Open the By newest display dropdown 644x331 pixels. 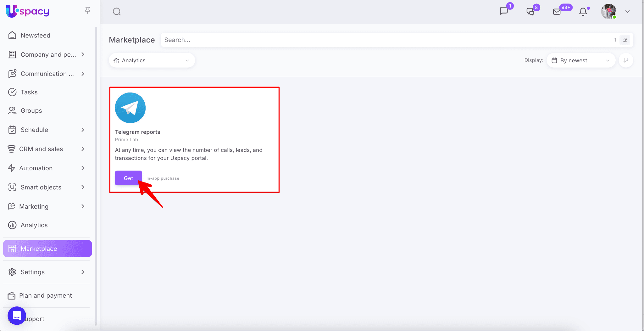point(580,60)
